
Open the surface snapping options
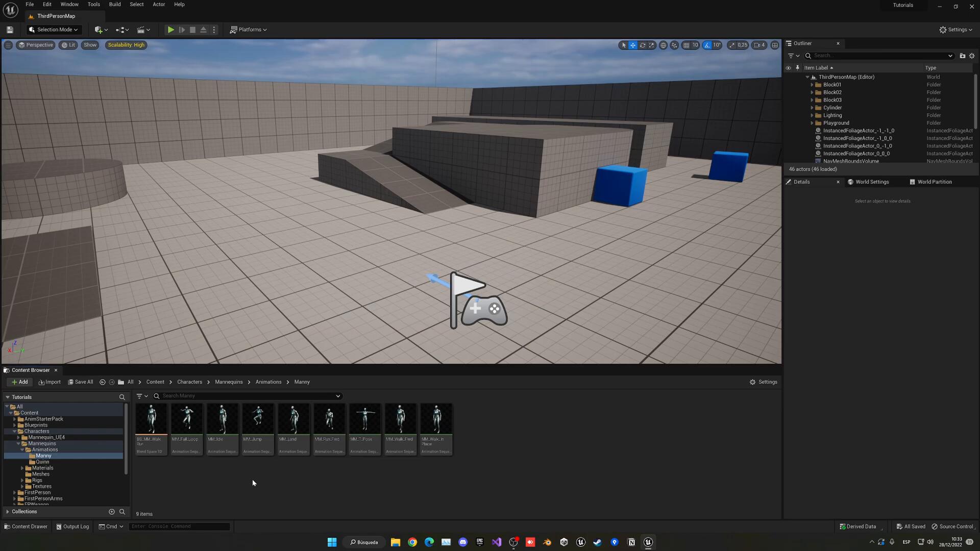point(674,45)
